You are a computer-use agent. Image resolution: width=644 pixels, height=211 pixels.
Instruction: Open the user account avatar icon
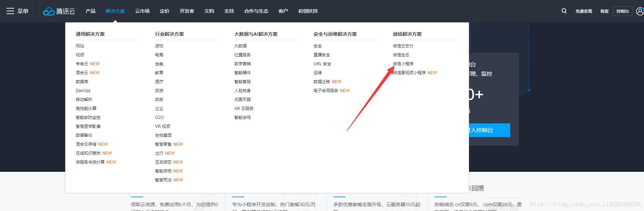[640, 11]
